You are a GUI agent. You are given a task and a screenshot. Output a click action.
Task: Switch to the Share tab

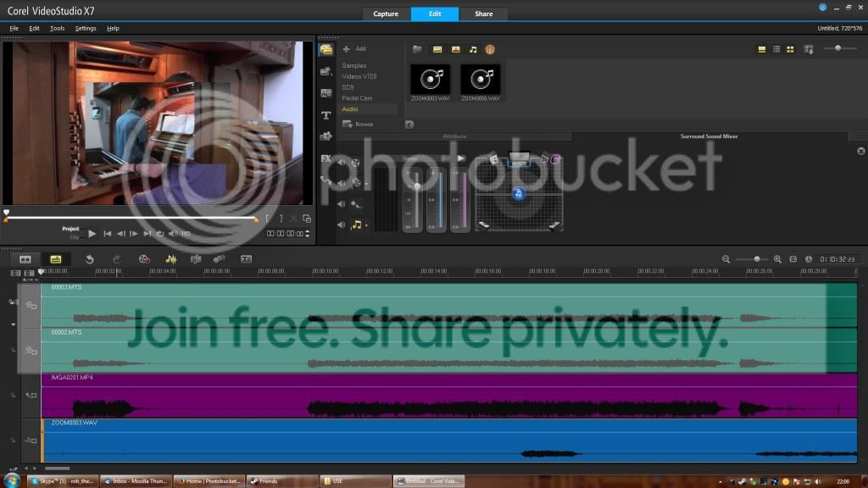[x=483, y=14]
